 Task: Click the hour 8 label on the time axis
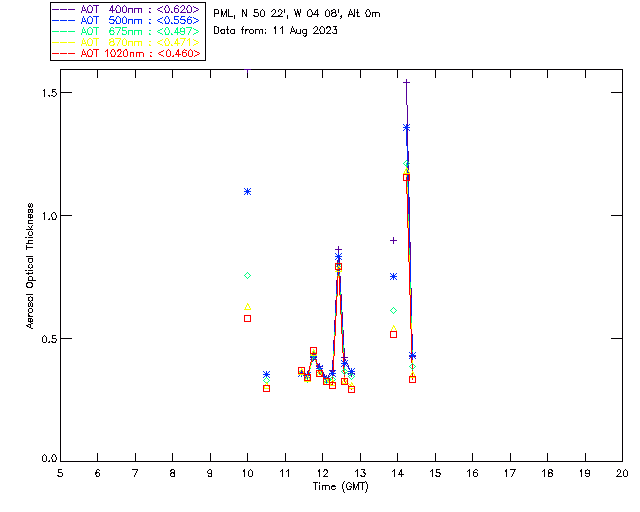[173, 473]
